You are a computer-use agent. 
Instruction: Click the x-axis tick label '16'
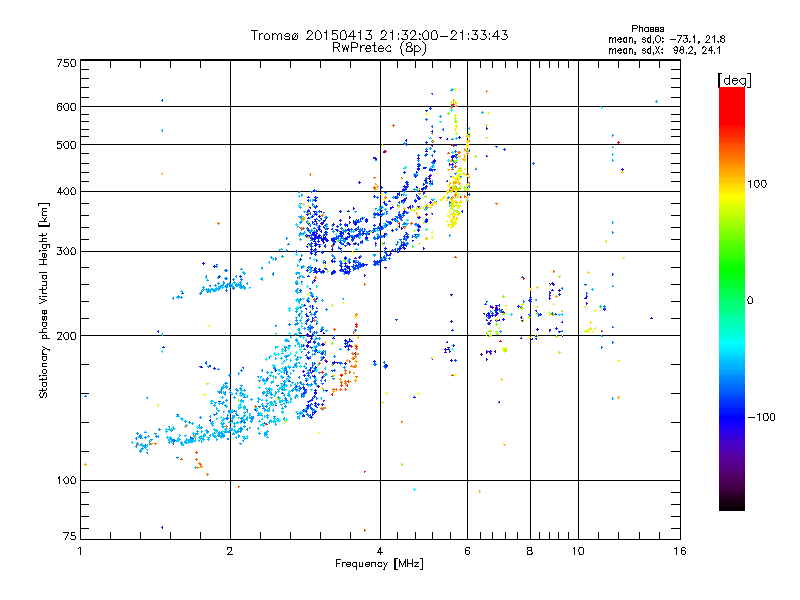[680, 551]
